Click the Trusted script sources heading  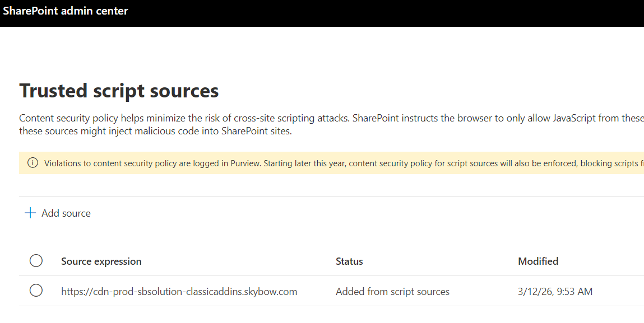119,91
